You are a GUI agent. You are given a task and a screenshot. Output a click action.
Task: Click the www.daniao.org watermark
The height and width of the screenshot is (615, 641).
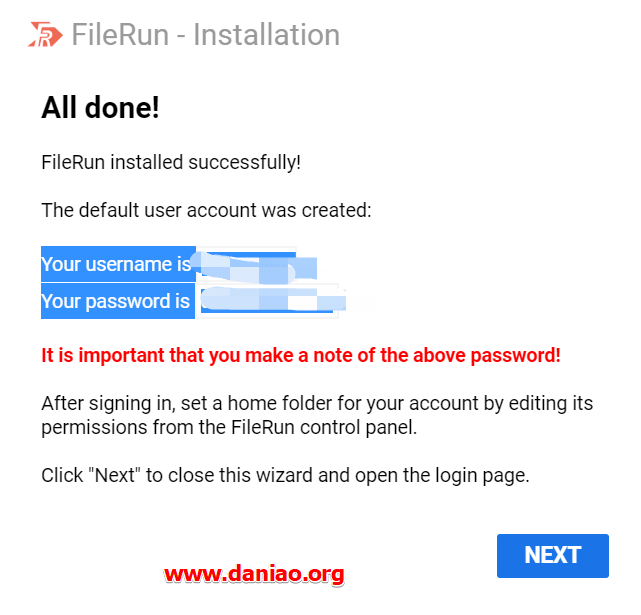tap(254, 574)
